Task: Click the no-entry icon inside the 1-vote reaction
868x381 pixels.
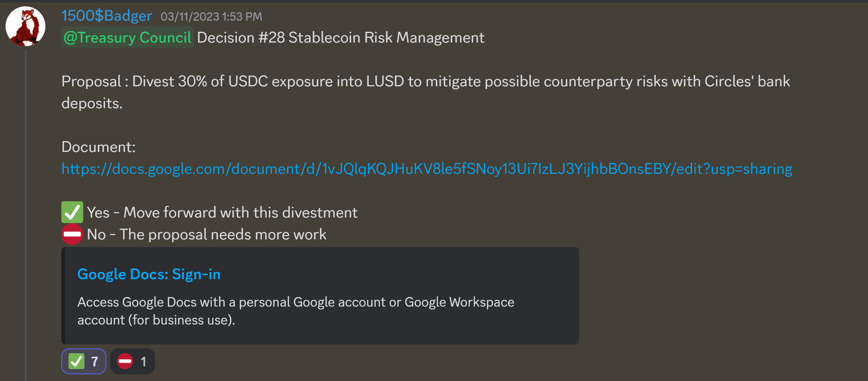Action: click(125, 362)
